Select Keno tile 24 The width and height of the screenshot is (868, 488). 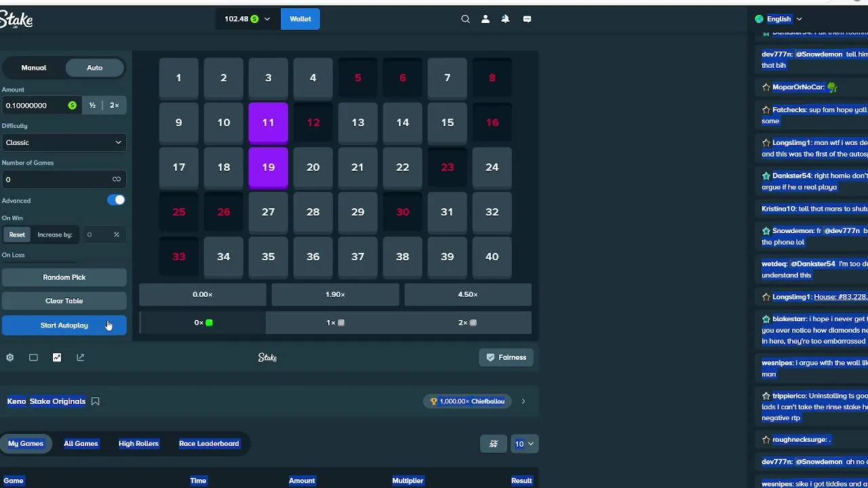492,167
